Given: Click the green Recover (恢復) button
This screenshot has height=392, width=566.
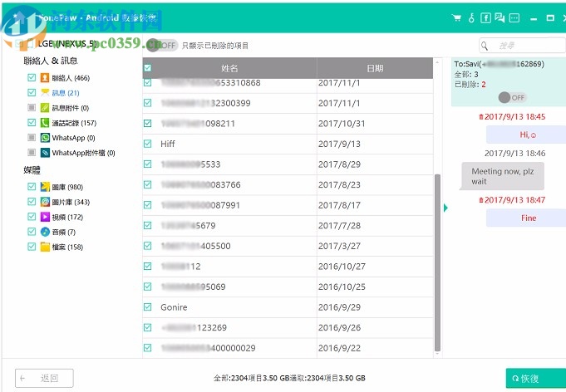Looking at the screenshot, I should [536, 378].
